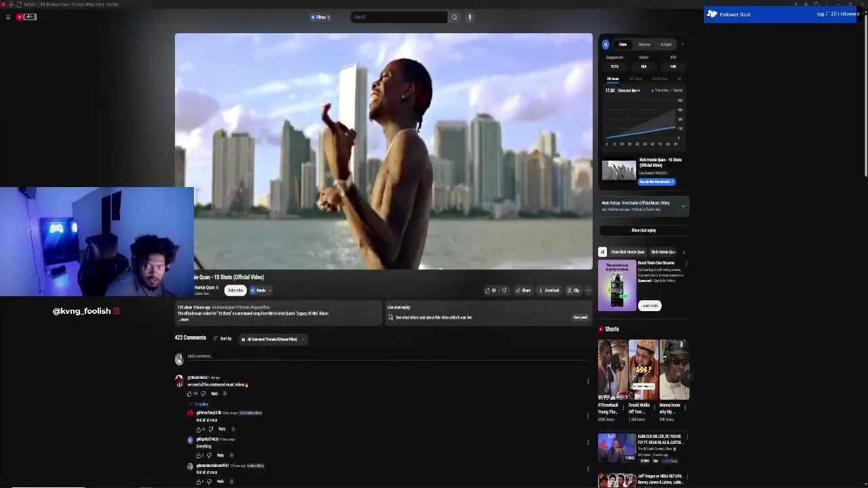Focus the YouTube search input field
Viewport: 868px width, 488px height.
pos(399,17)
